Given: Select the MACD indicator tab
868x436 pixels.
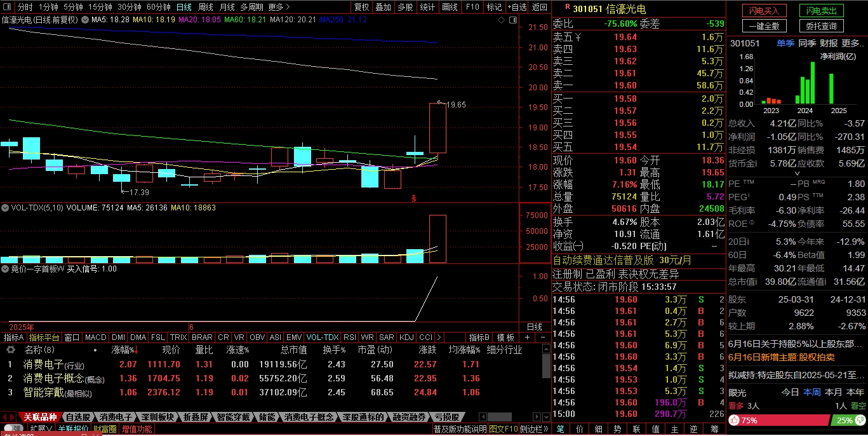Looking at the screenshot, I should click(x=96, y=337).
